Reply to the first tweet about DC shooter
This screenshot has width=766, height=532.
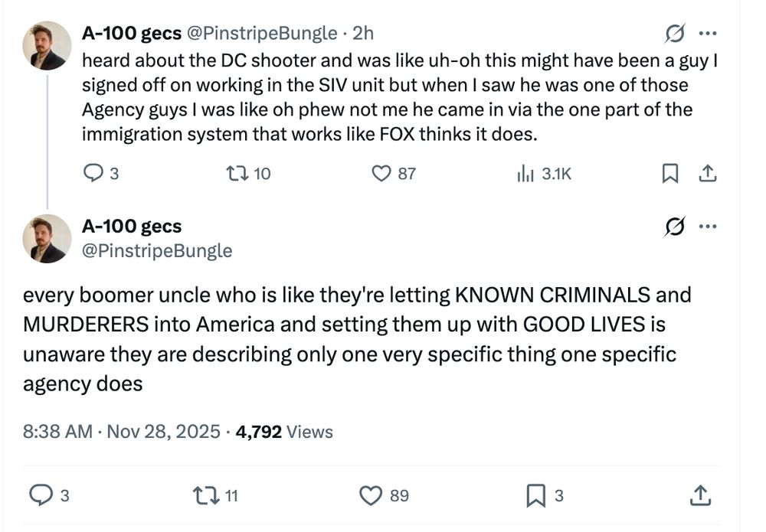pos(92,174)
